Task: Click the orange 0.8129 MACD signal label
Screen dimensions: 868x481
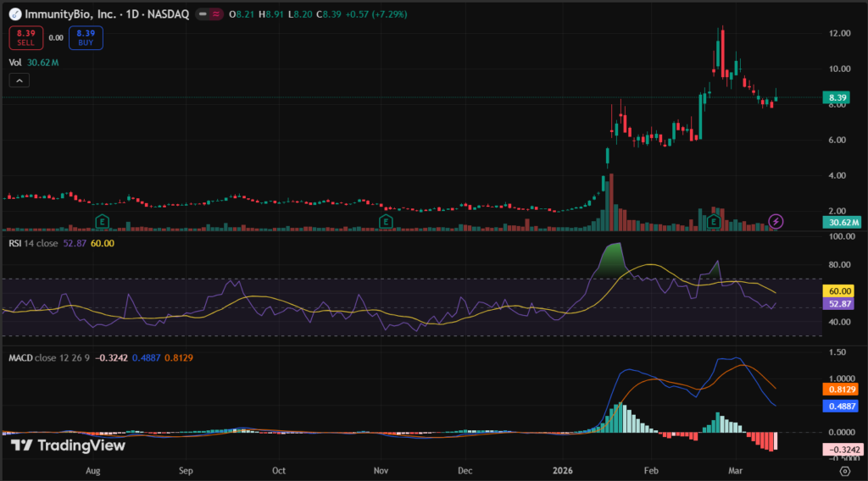Action: 841,390
